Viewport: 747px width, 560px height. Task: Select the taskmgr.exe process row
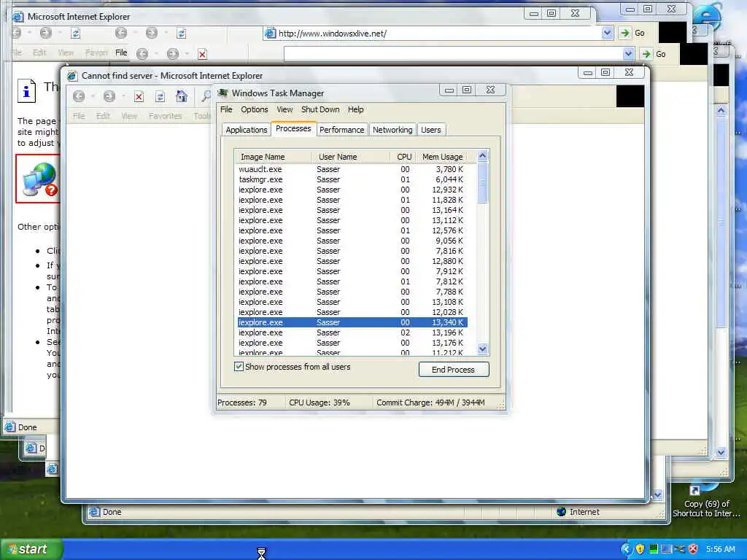tap(352, 179)
